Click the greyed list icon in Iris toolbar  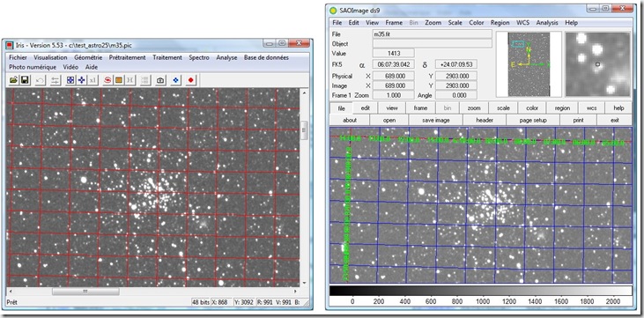click(x=144, y=80)
